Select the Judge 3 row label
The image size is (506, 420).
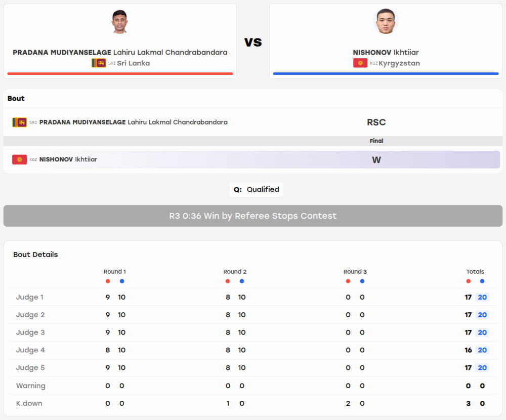pos(30,332)
